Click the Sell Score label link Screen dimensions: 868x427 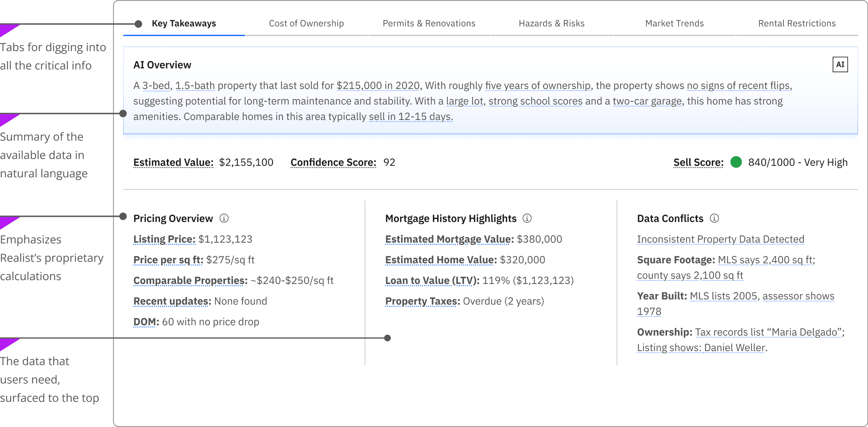point(698,162)
